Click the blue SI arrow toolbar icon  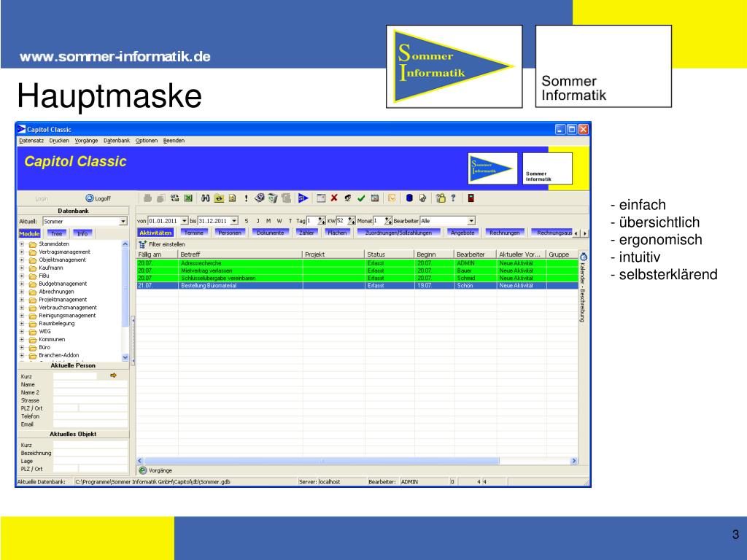point(303,198)
